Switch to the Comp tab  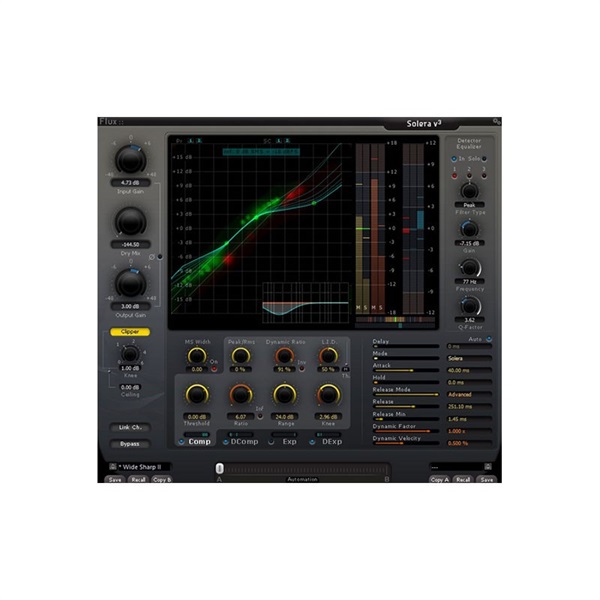pos(200,442)
